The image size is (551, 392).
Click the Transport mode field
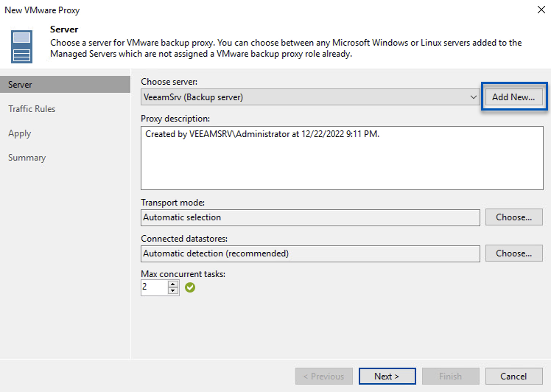310,217
